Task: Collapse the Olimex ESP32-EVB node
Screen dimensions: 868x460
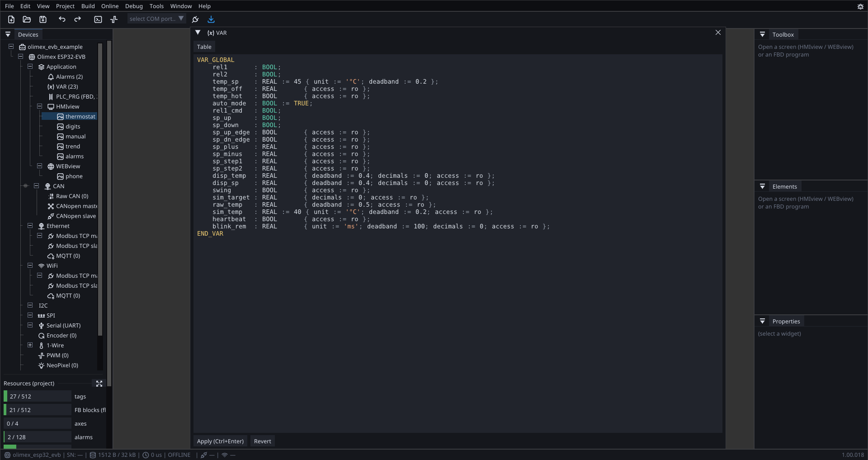Action: coord(20,57)
